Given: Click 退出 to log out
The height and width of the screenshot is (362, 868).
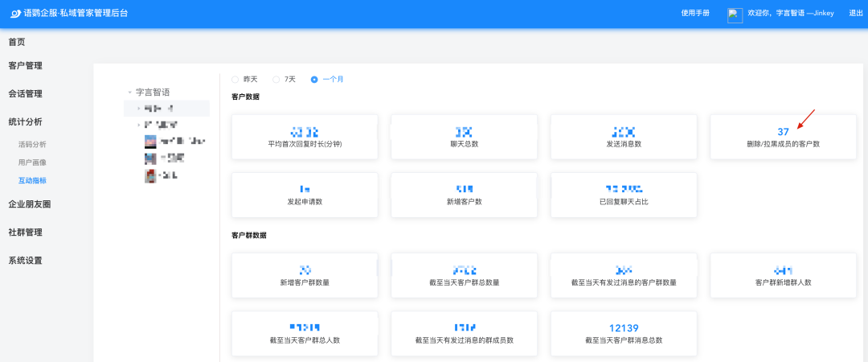Looking at the screenshot, I should coord(856,14).
